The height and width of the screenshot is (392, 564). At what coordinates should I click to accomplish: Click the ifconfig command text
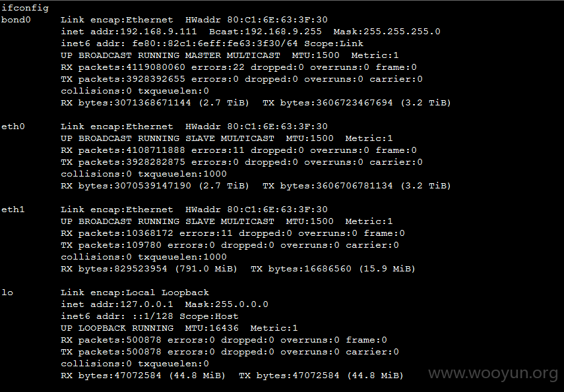[25, 8]
